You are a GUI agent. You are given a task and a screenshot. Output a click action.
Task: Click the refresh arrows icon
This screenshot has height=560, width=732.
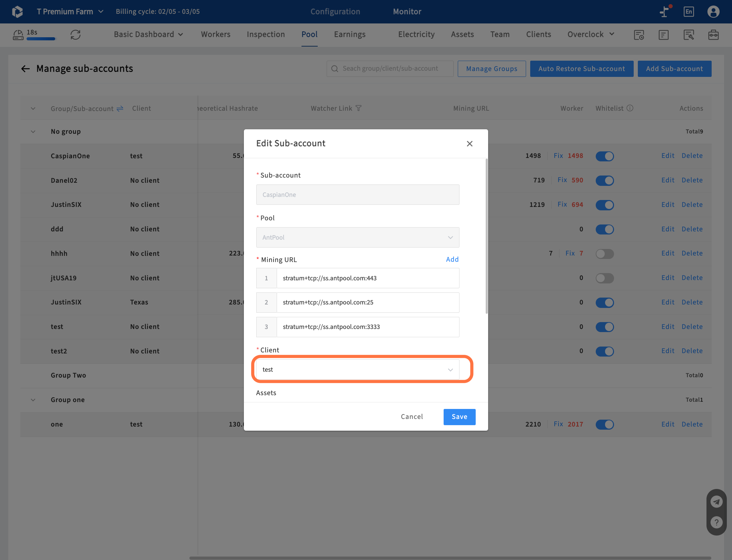[x=76, y=34]
